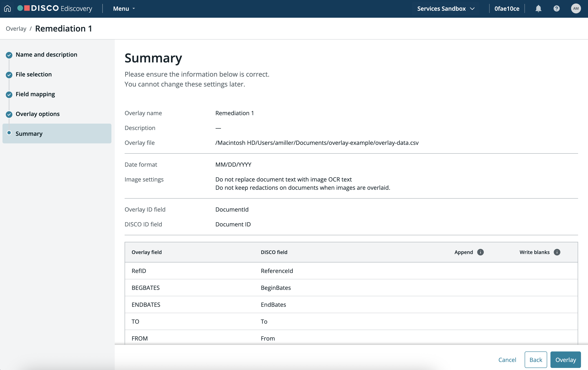This screenshot has width=588, height=370.
Task: Show the Append info tooltip icon
Action: pos(480,252)
